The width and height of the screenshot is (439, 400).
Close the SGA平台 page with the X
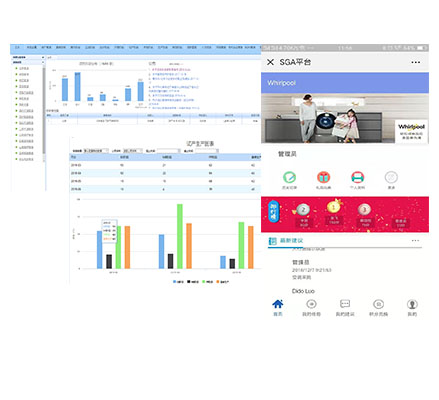270,62
